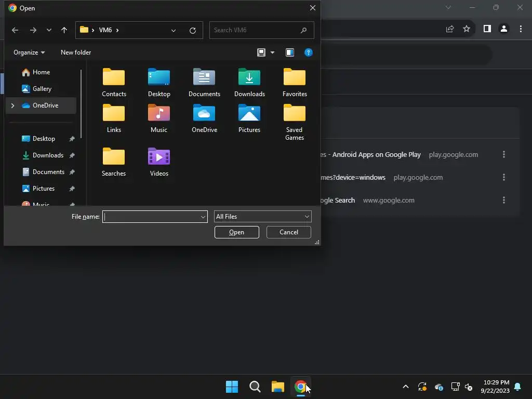This screenshot has height=399, width=532.
Task: Open more actions for device=windows entry
Action: click(x=504, y=178)
